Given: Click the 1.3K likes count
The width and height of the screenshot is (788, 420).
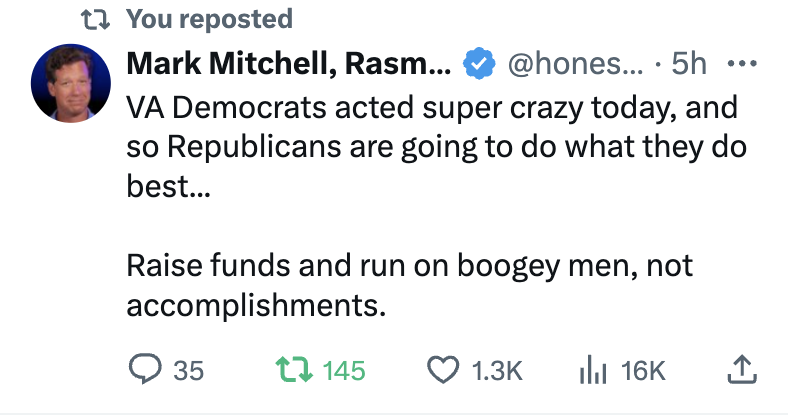Looking at the screenshot, I should [496, 371].
